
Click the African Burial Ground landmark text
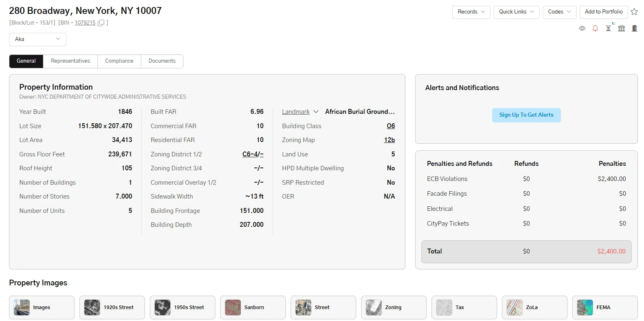tap(360, 112)
